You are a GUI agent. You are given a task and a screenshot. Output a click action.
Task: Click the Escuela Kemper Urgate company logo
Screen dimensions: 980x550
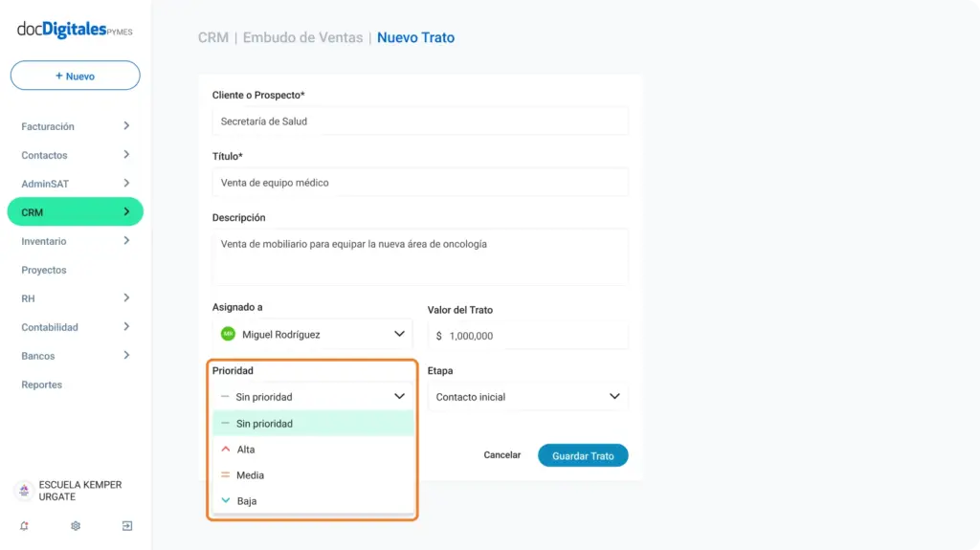tap(24, 491)
